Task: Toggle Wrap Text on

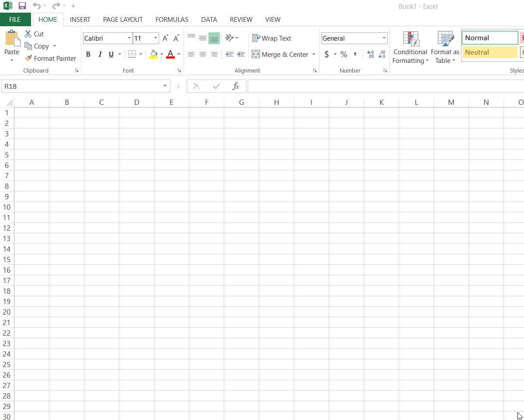Action: [271, 38]
